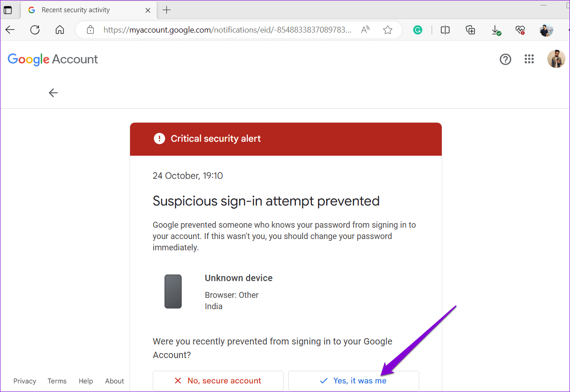Screen dimensions: 570x392
Task: View Downloads from the toolbar
Action: coord(496,29)
